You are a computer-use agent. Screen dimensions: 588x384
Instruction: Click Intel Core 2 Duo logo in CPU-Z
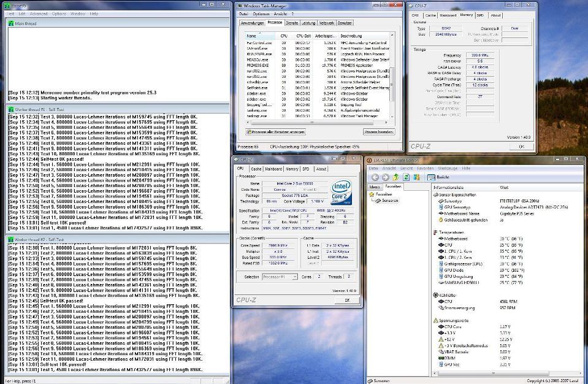[342, 193]
